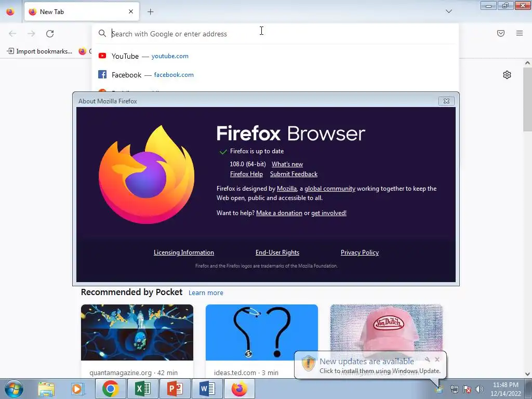Open the Firefox Help link
The height and width of the screenshot is (399, 532).
click(x=246, y=174)
